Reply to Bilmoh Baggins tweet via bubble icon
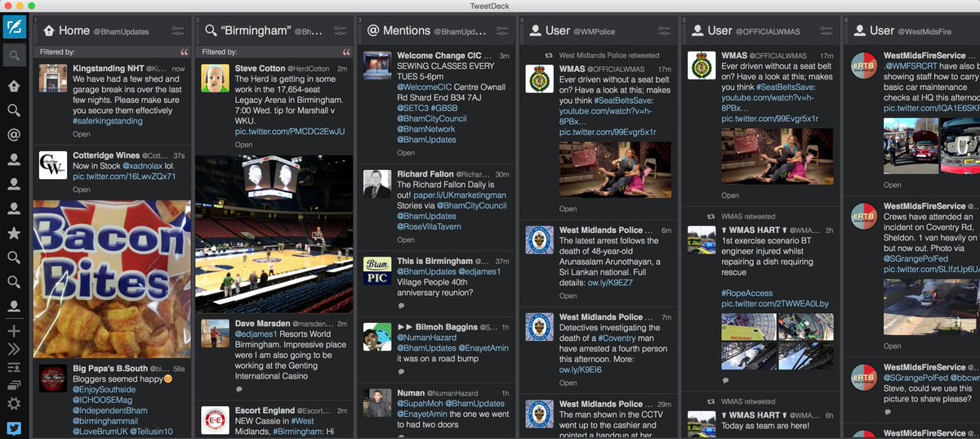Viewport: 980px width, 439px height. click(x=401, y=371)
